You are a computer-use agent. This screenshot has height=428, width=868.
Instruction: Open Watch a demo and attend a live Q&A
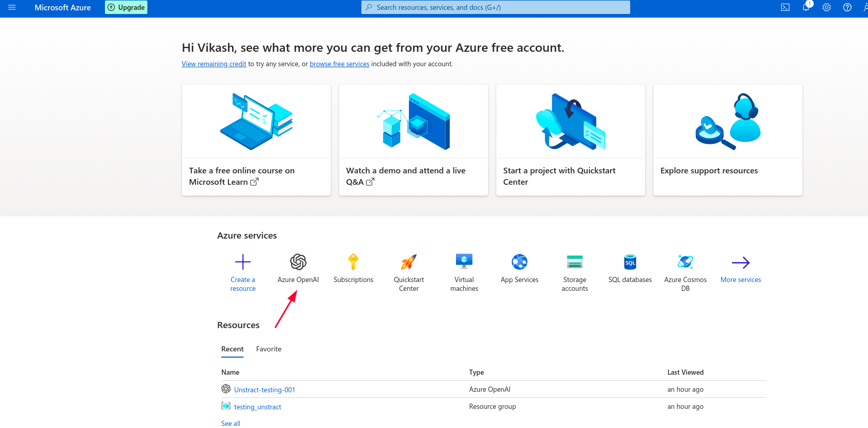pyautogui.click(x=406, y=176)
